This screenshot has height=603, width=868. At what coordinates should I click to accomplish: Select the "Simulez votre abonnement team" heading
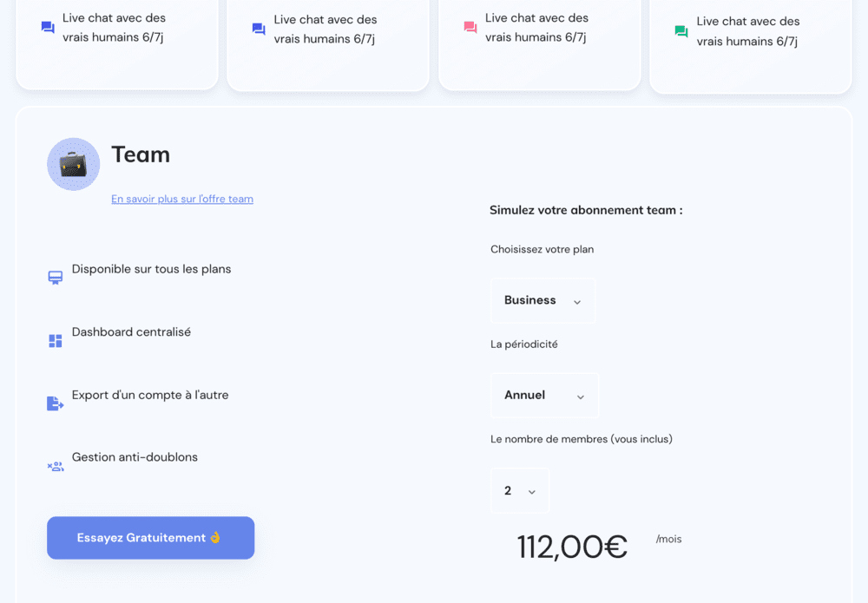586,210
